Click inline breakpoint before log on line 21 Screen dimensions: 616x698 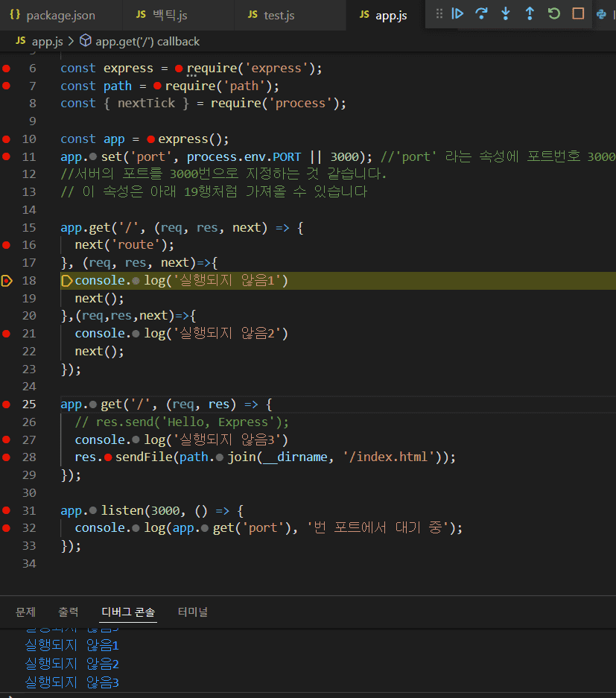tap(136, 334)
